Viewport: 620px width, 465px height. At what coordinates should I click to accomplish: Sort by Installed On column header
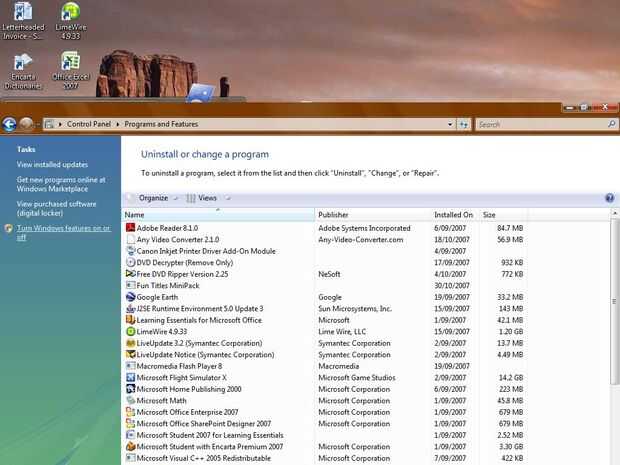pos(455,215)
